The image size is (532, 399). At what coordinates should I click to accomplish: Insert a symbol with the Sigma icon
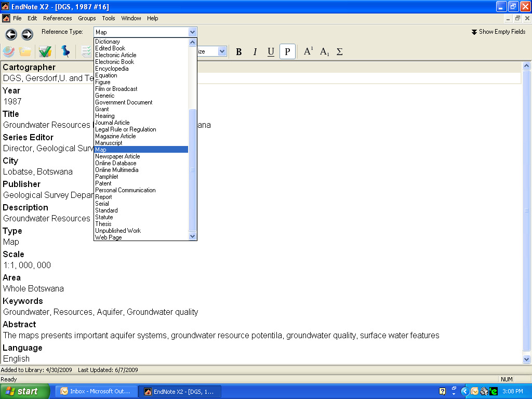click(x=340, y=52)
